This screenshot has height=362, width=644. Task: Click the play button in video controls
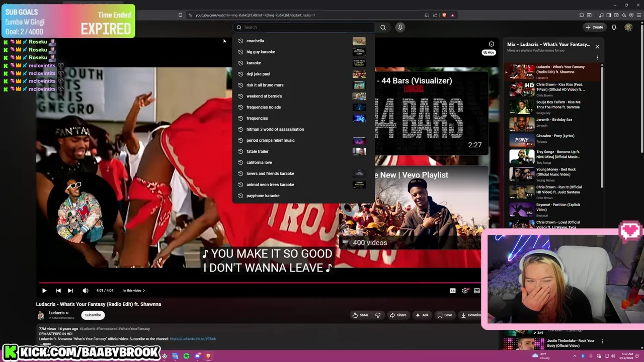(x=44, y=291)
